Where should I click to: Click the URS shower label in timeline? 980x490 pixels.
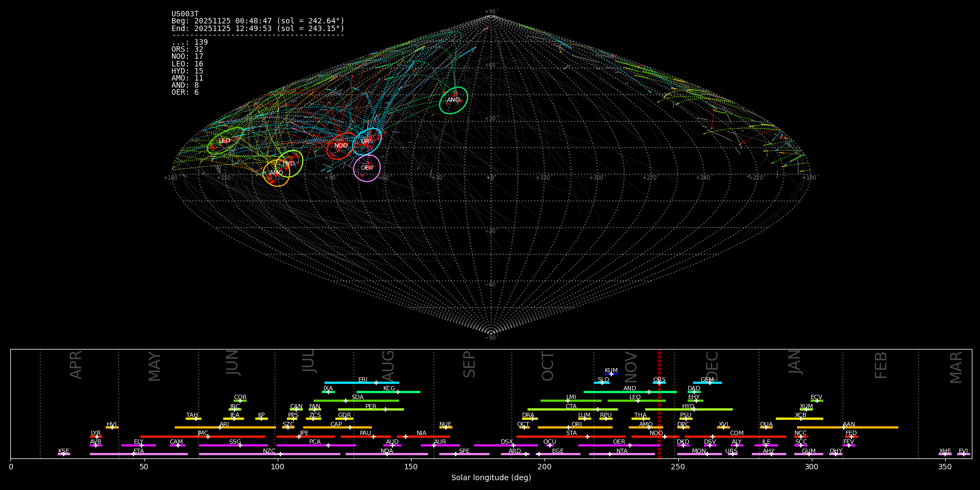coord(732,451)
